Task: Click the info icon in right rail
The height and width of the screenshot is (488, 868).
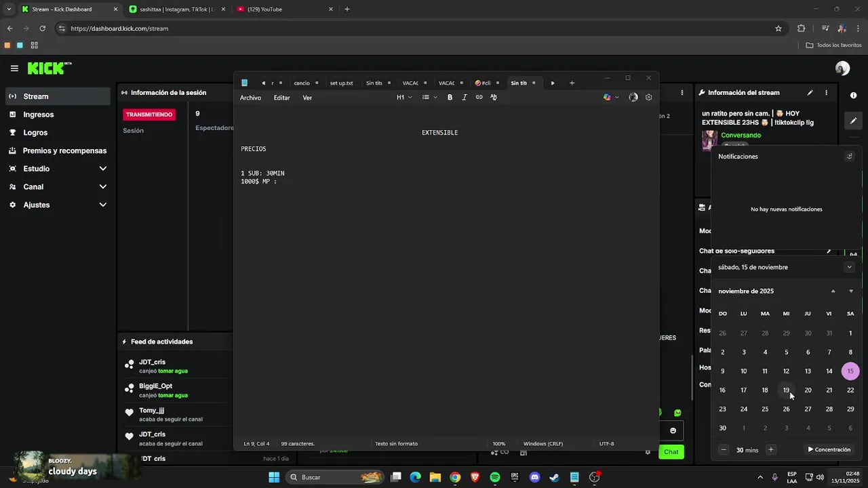Action: point(853,96)
